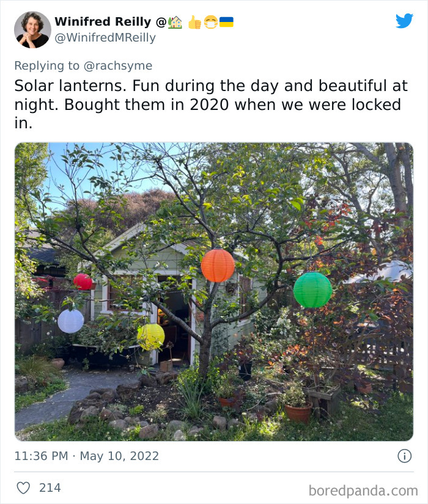Open Winifred Reilly's profile avatar
The image size is (428, 504).
coord(32,29)
